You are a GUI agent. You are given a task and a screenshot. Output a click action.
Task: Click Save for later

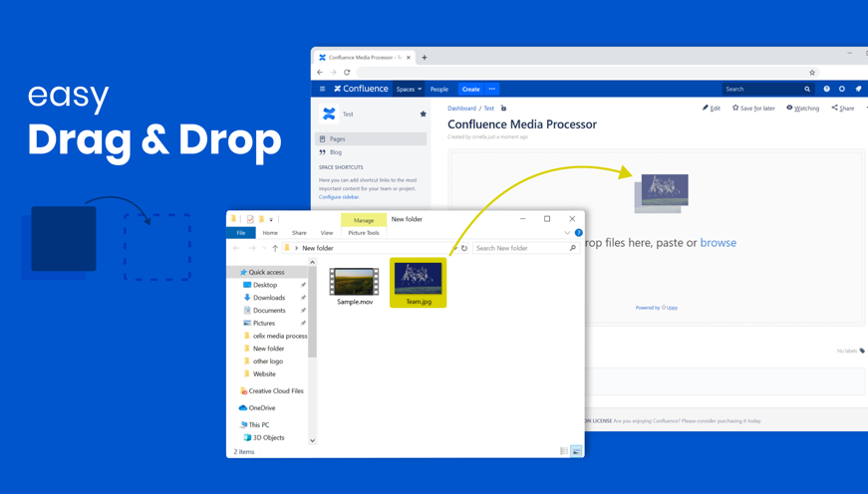tap(753, 108)
